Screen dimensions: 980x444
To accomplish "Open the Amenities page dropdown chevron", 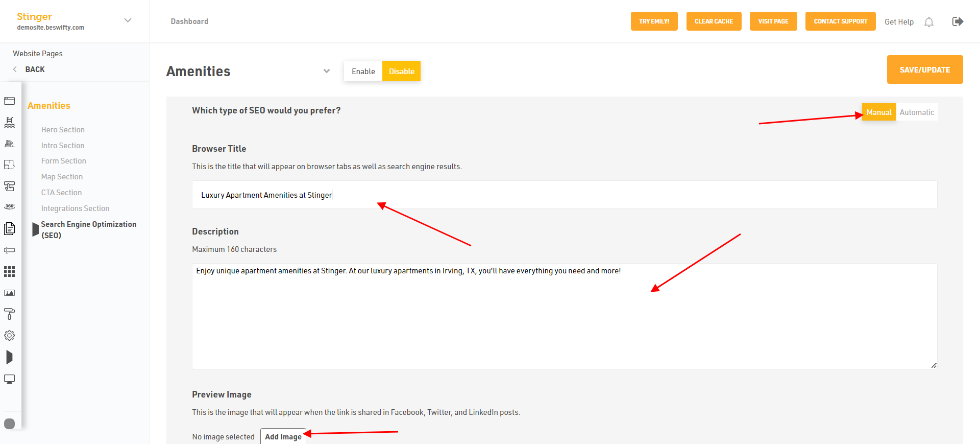I will [x=327, y=71].
